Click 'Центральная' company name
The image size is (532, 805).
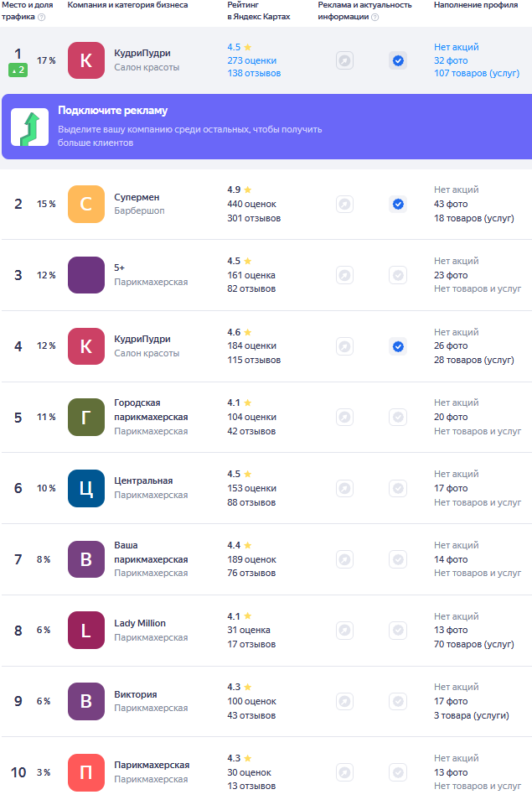[x=143, y=481]
